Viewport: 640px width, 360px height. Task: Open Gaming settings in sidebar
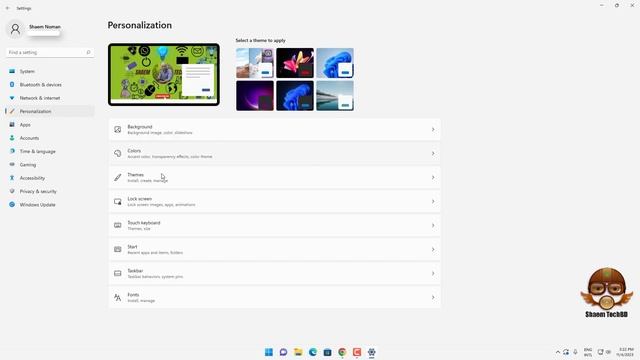(x=50, y=164)
